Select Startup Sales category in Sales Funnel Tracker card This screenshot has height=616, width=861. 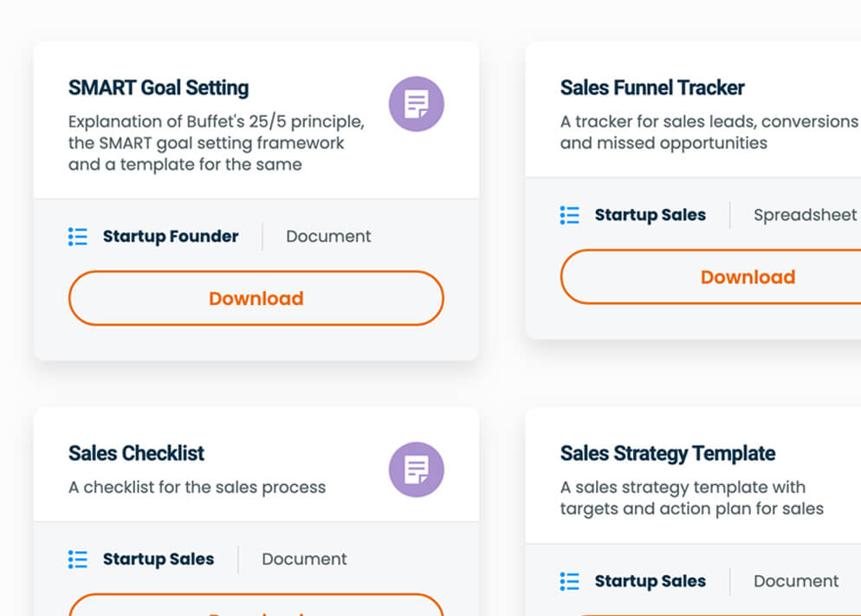pos(650,215)
